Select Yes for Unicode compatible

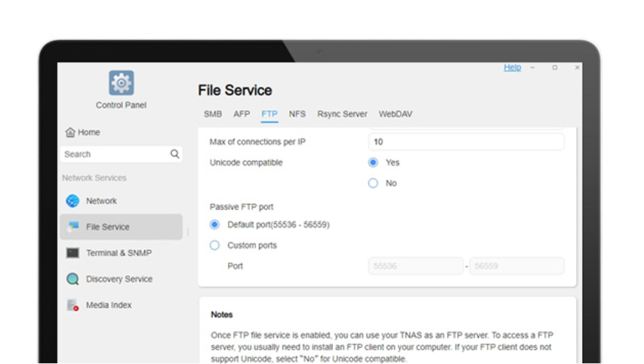click(373, 163)
